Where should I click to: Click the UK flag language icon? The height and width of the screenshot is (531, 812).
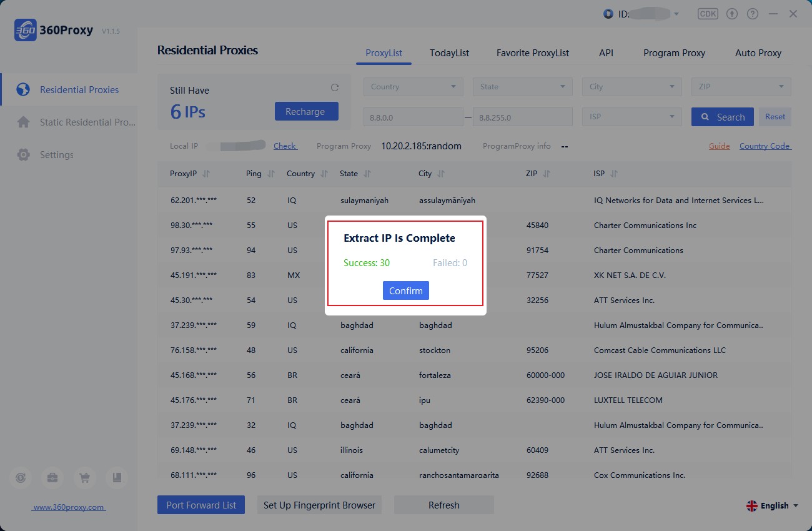pyautogui.click(x=752, y=506)
